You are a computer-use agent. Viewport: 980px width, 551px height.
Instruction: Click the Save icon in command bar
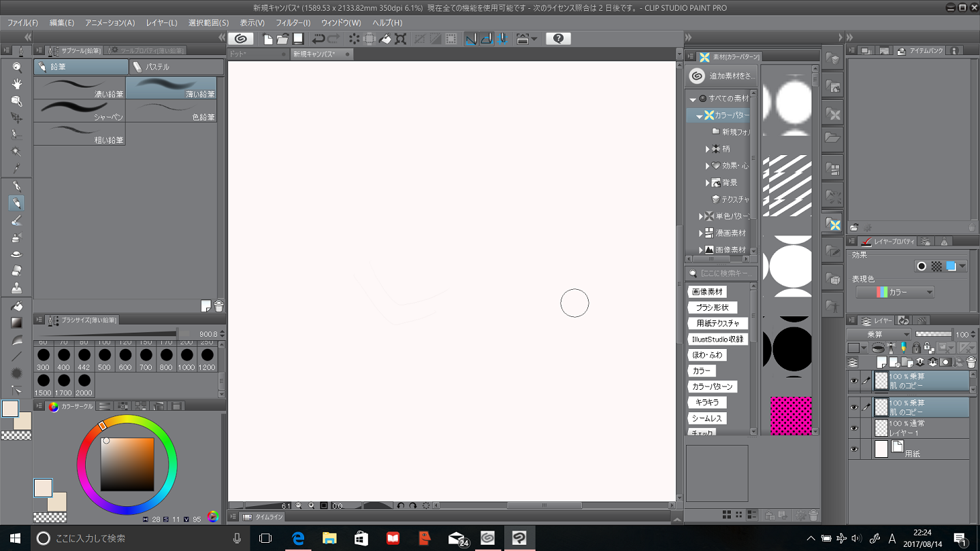[x=298, y=39]
